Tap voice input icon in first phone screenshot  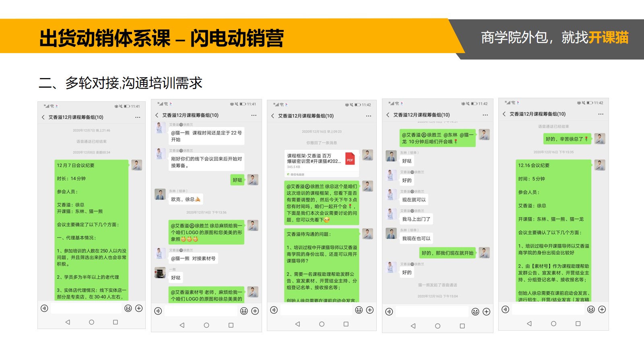[45, 308]
